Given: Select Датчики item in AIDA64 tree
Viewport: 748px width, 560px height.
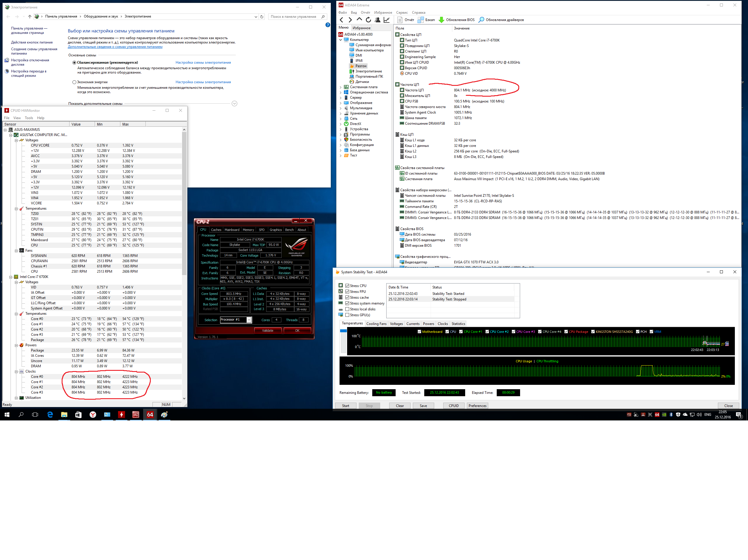Looking at the screenshot, I should tap(362, 82).
